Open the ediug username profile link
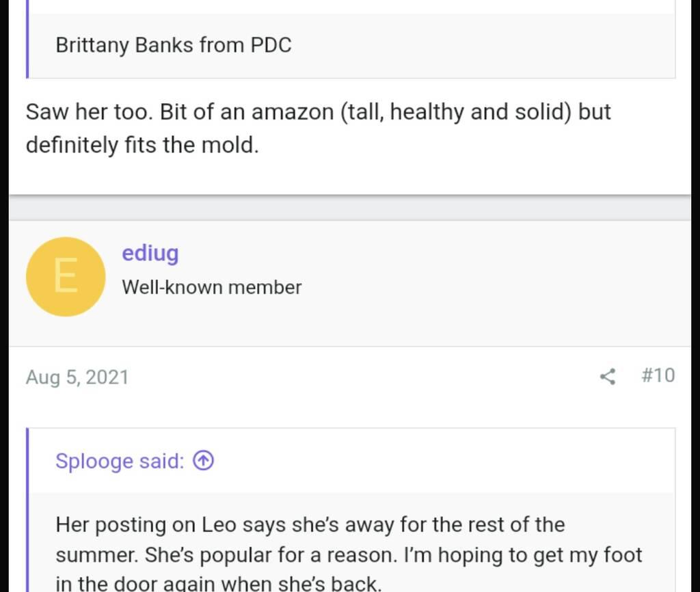Screen dimensions: 700x592 pos(150,253)
